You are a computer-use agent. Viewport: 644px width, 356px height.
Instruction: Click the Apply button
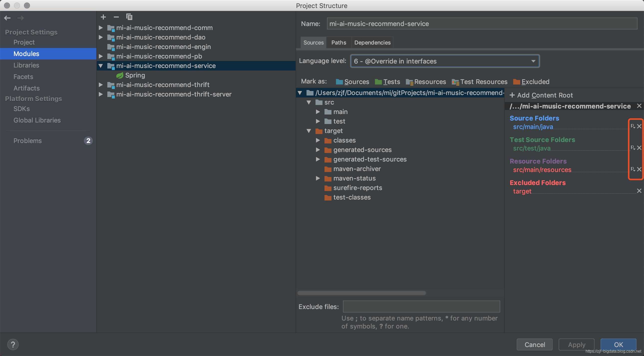576,344
